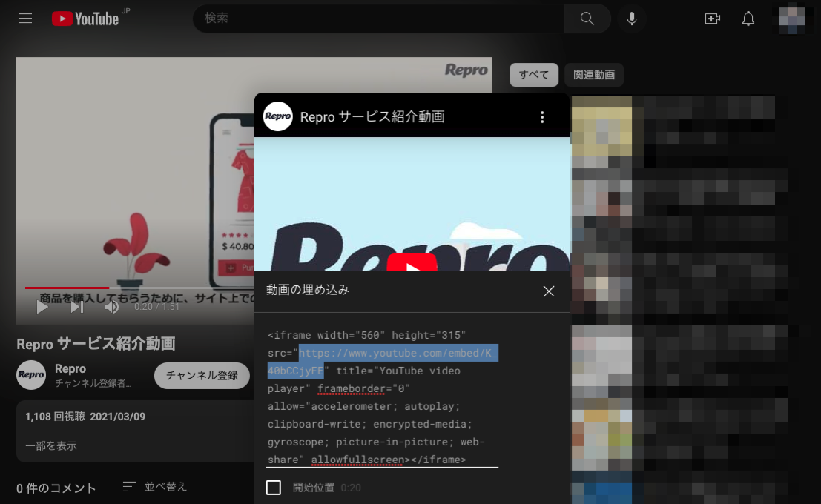Click the チャンネル登録 subscribe button
Image resolution: width=821 pixels, height=504 pixels.
click(x=202, y=375)
